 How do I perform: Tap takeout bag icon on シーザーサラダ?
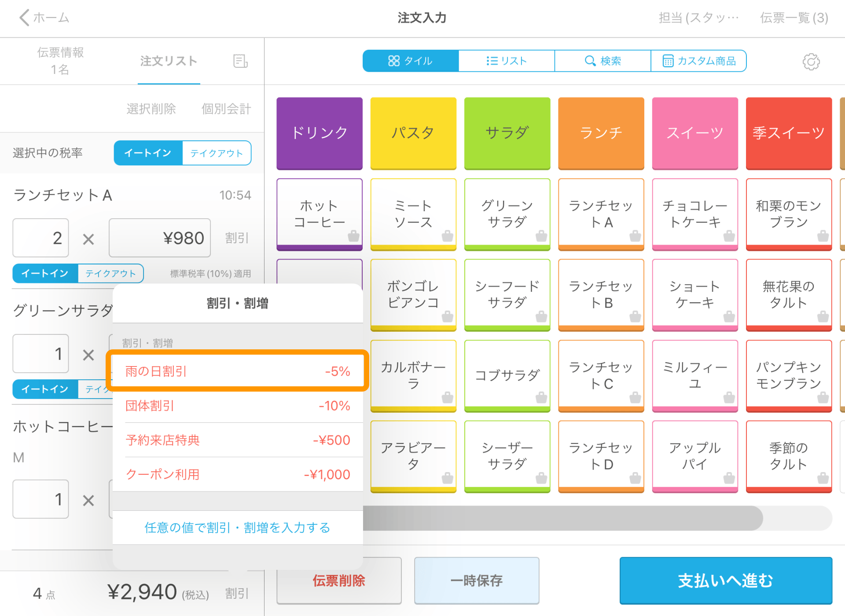[x=541, y=478]
